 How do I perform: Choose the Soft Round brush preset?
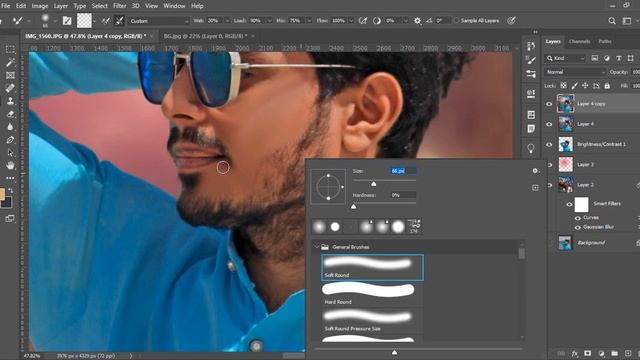point(372,267)
